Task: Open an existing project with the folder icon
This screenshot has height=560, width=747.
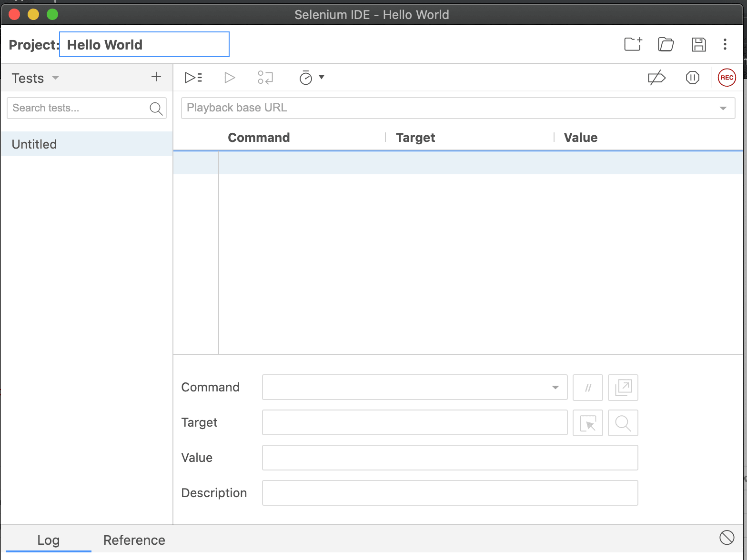Action: pos(666,44)
